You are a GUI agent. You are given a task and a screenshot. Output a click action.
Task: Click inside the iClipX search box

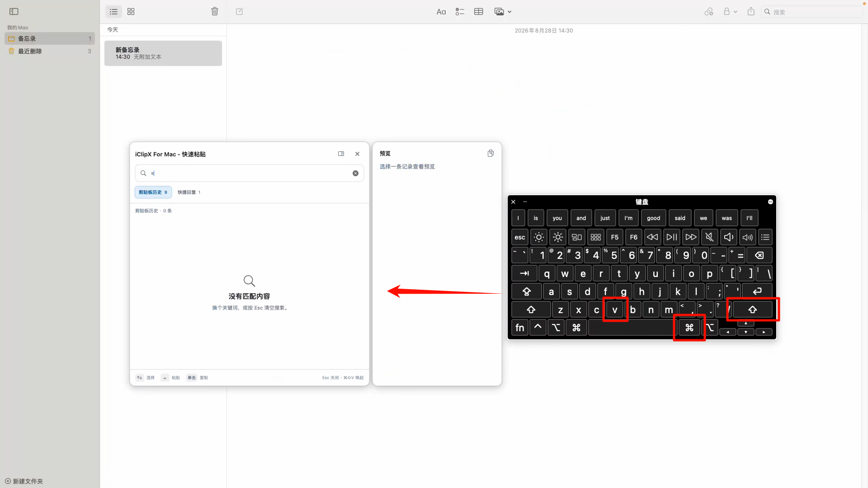250,174
